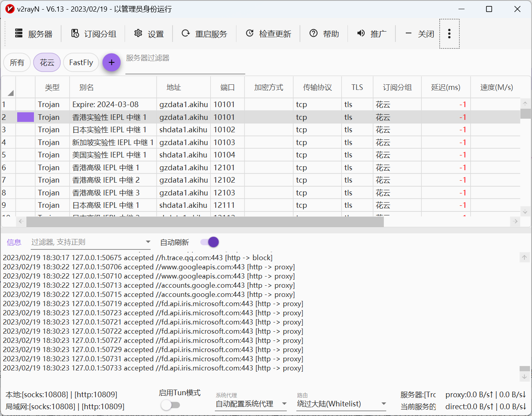Click the proxy speed status readout

pyautogui.click(x=486, y=395)
